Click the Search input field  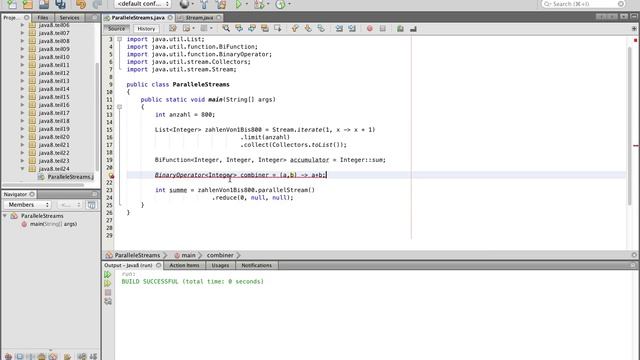click(x=583, y=4)
